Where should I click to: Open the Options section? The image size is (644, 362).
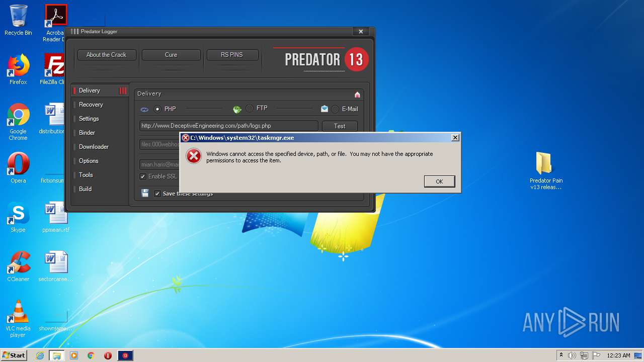pos(100,161)
